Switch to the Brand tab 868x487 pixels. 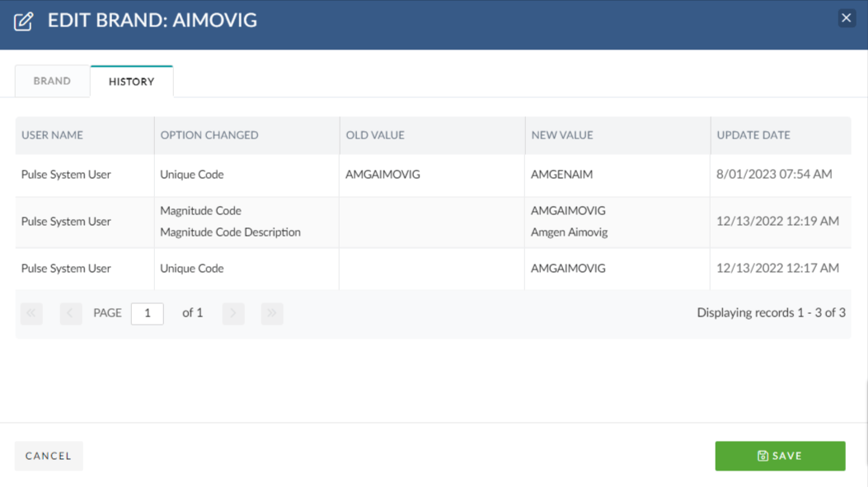click(x=52, y=81)
